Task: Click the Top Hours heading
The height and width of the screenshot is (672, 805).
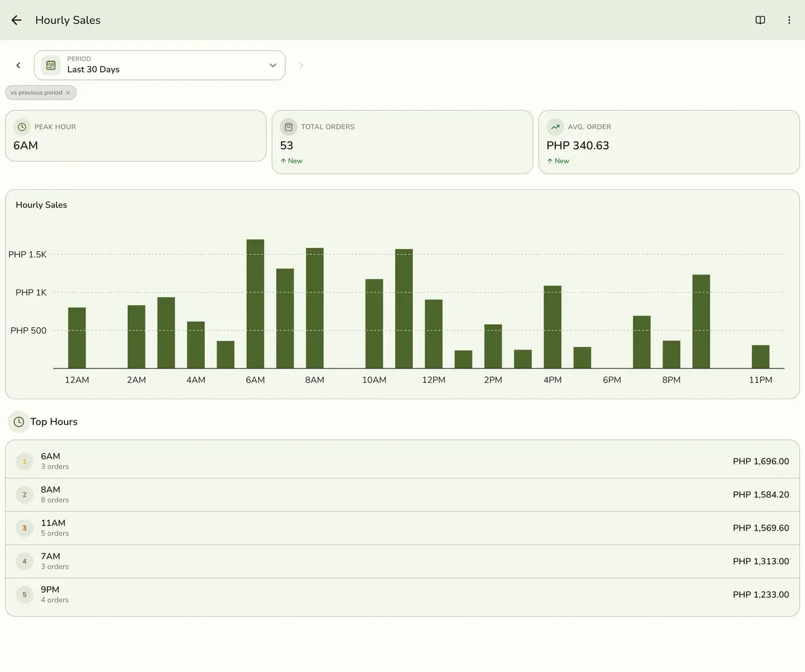Action: (x=54, y=422)
